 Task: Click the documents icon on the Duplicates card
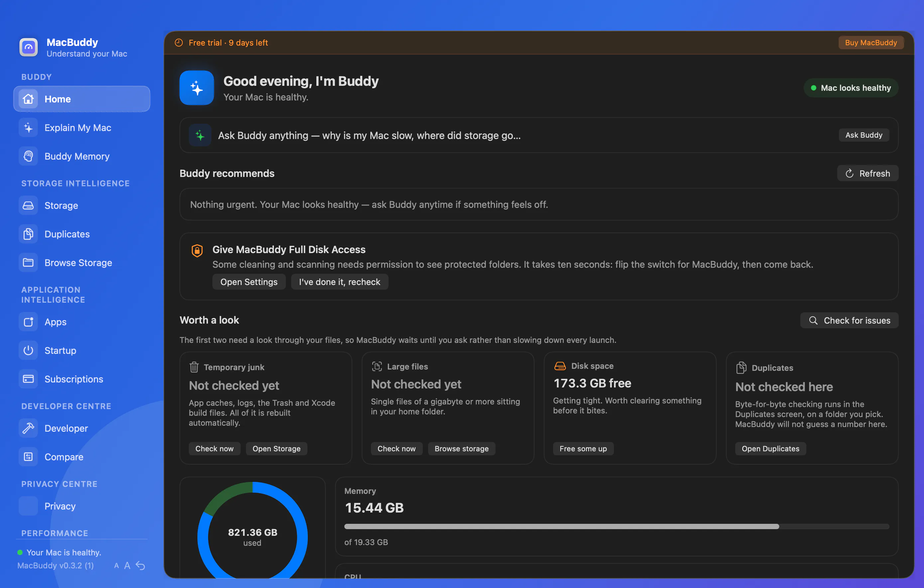(741, 367)
